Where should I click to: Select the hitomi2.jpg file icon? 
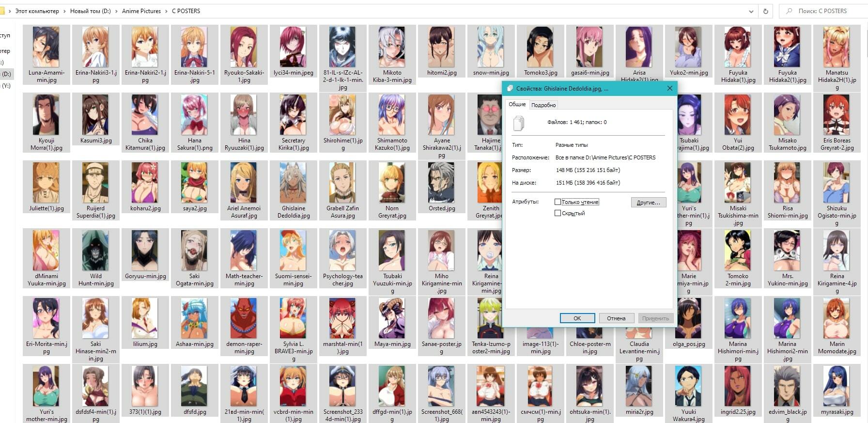[x=441, y=47]
